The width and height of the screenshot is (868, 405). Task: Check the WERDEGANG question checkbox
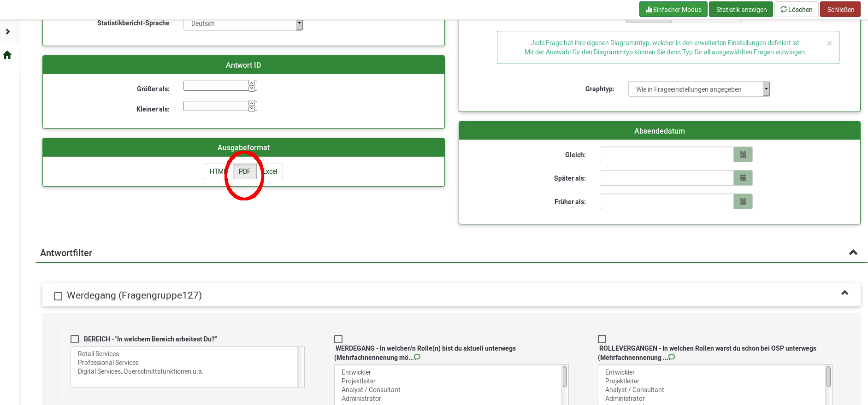tap(338, 339)
